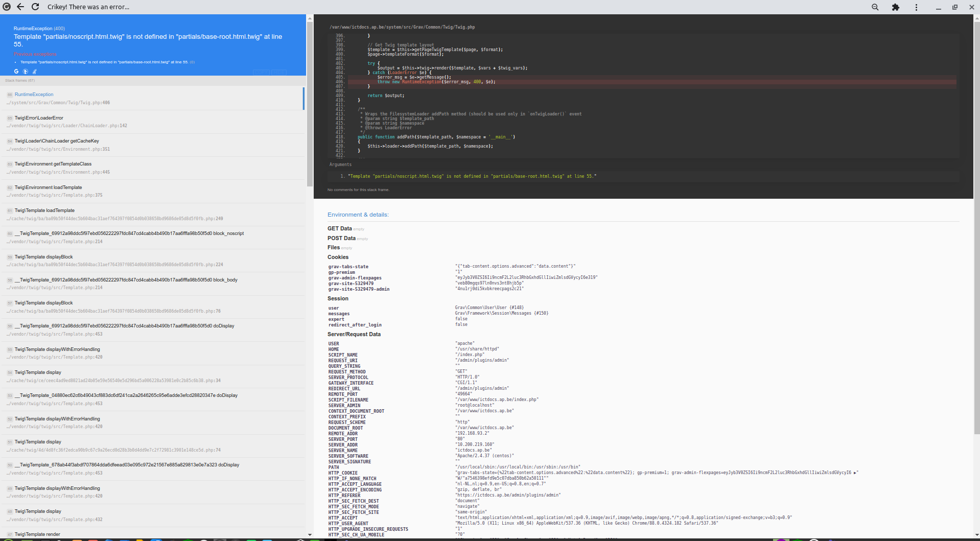Open the extensions puzzle-piece icon
The width and height of the screenshot is (980, 541).
[x=895, y=7]
